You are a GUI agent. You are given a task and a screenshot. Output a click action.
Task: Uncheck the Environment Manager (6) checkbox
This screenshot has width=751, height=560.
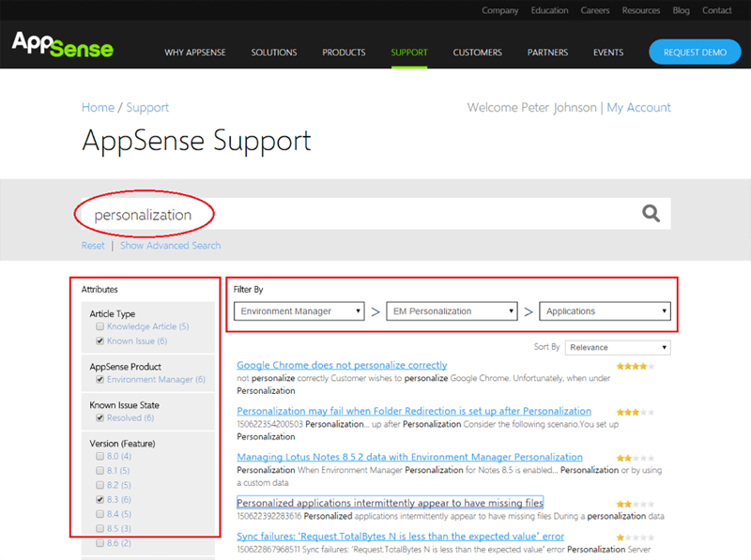(100, 380)
